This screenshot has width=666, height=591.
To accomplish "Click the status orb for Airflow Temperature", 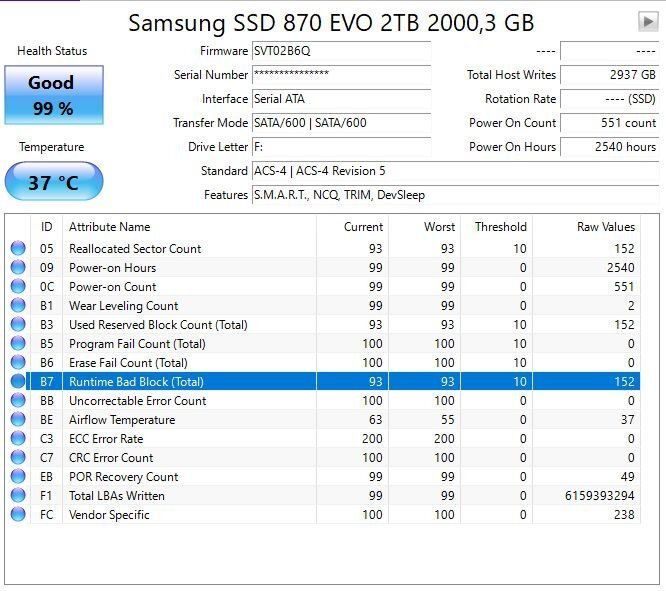I will pos(18,419).
